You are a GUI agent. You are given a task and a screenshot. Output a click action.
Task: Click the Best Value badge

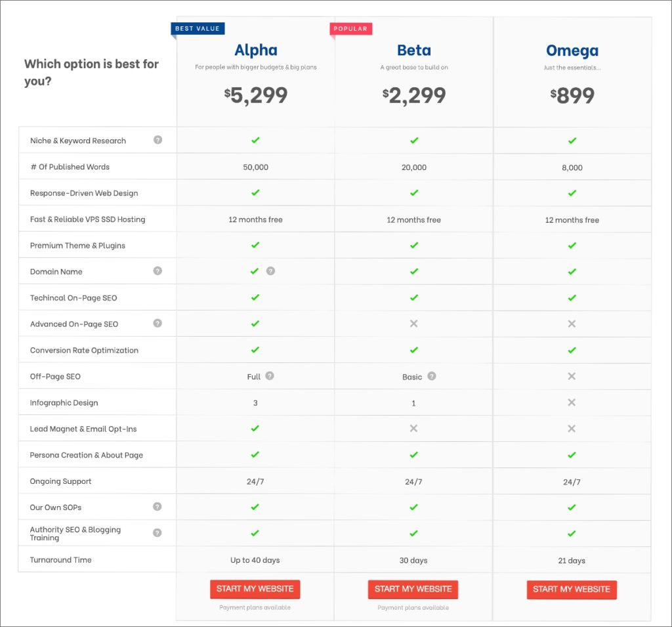[198, 29]
